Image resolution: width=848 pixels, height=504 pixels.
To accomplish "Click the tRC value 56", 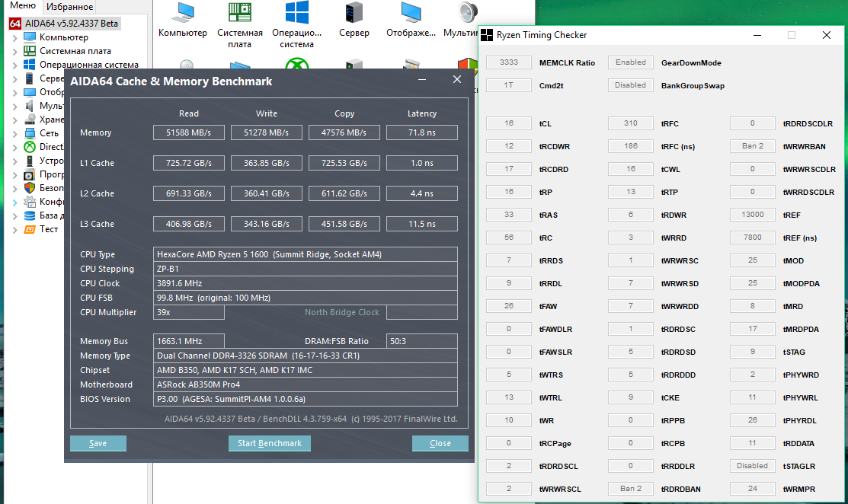I will 509,237.
